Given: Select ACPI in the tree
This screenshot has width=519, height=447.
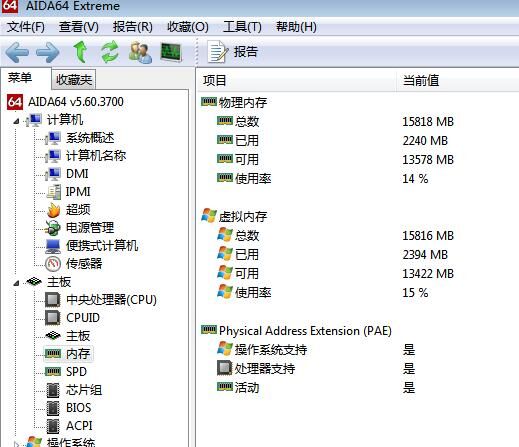Looking at the screenshot, I should (79, 426).
